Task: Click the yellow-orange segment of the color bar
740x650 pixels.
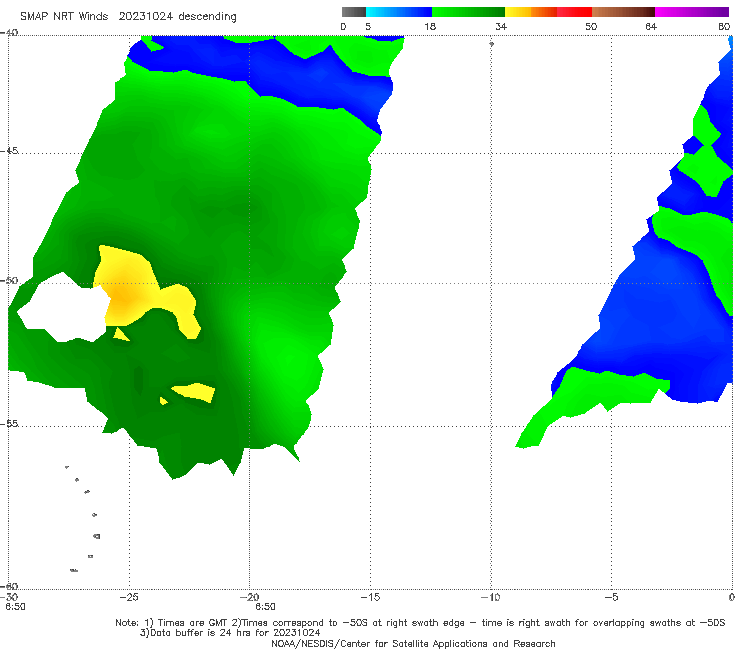Action: (530, 12)
